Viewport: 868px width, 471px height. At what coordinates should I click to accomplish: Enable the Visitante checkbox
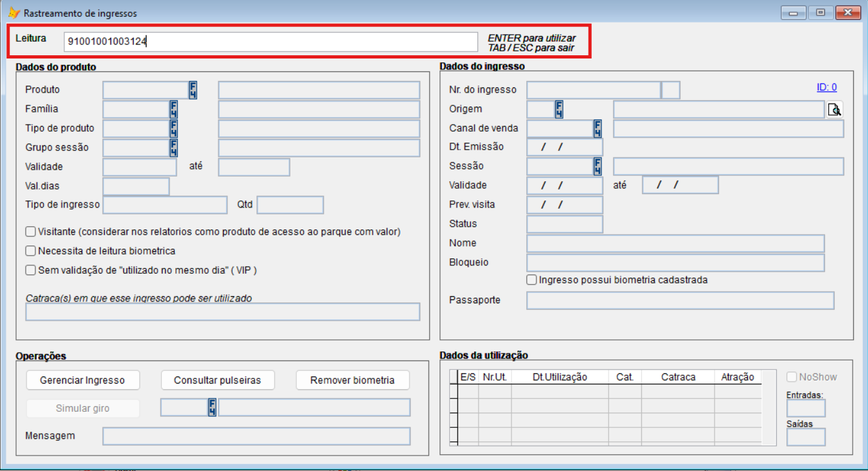click(x=30, y=232)
